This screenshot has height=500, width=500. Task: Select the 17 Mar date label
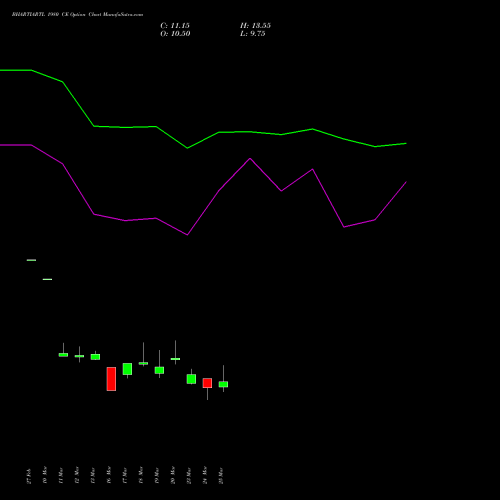pos(125,475)
